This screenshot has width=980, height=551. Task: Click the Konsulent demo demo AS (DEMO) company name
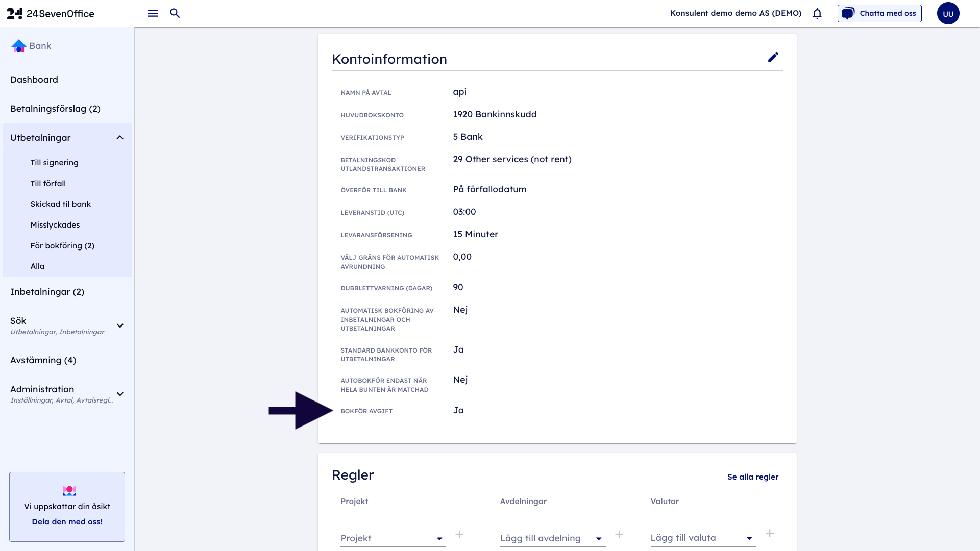(736, 13)
